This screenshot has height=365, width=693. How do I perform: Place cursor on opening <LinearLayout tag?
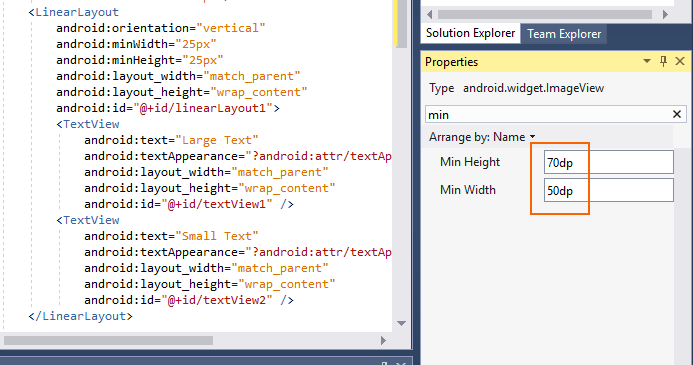pyautogui.click(x=73, y=12)
